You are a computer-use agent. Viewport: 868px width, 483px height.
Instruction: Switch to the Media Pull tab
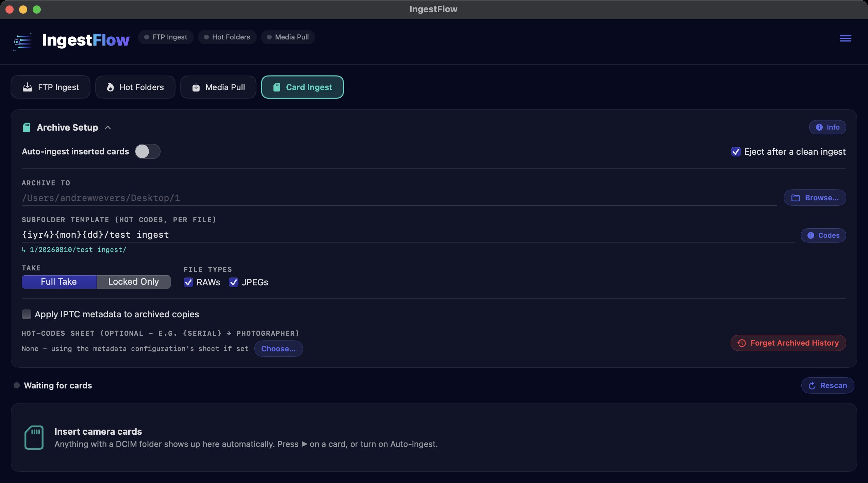pos(218,87)
